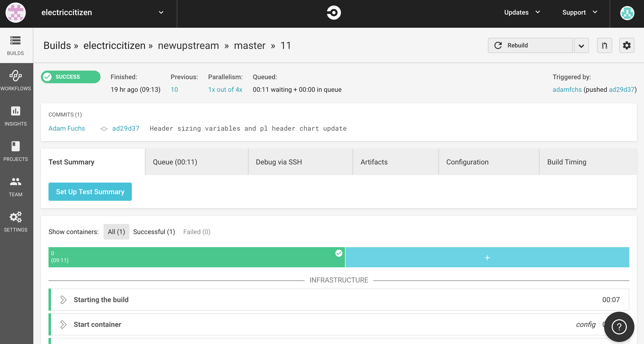Open the master branch breadcrumb link
Viewport: 644px width, 344px height.
(x=250, y=46)
